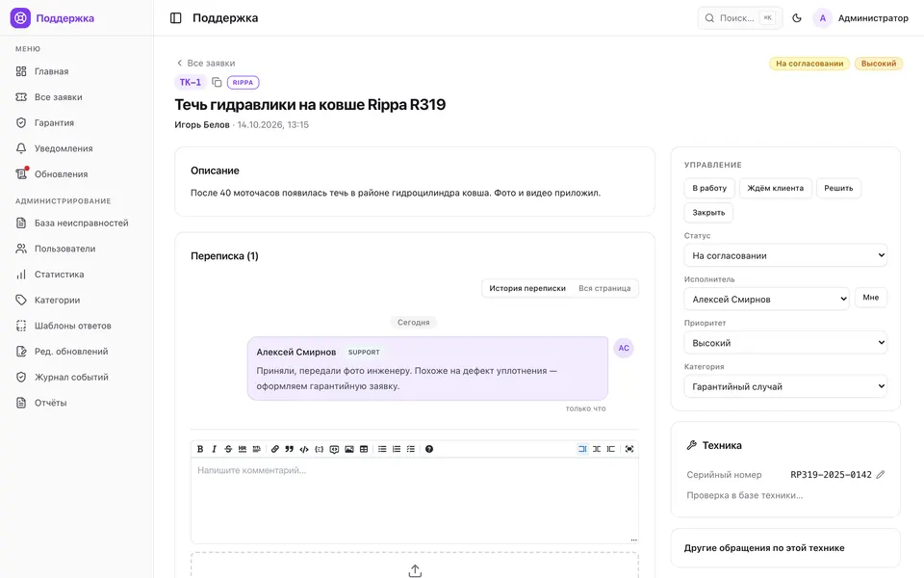924x578 pixels.
Task: Apply bold formatting in comment editor
Action: click(x=200, y=449)
